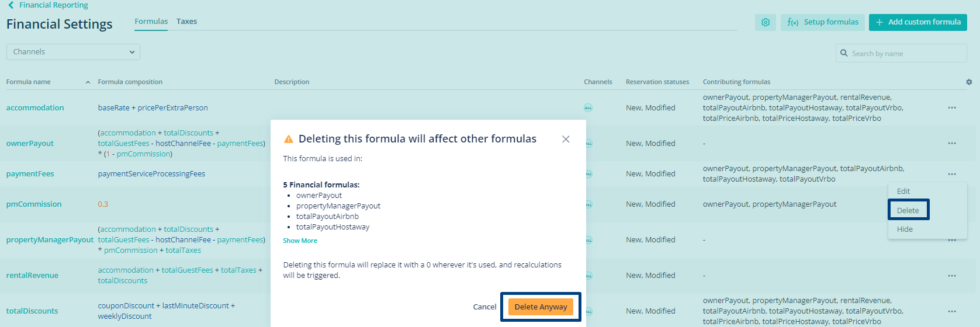Choose Hide in the context menu

coord(905,229)
